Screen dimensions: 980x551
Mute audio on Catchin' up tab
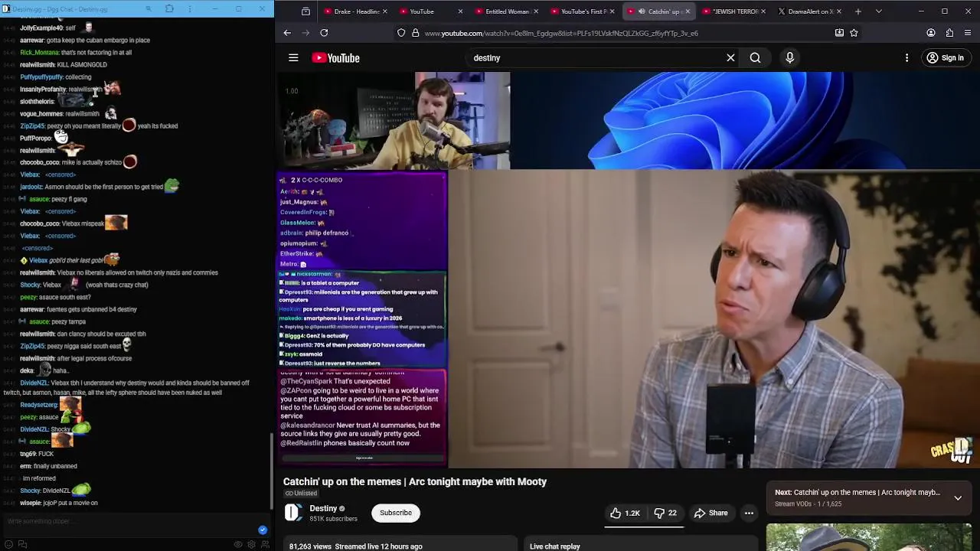point(642,11)
